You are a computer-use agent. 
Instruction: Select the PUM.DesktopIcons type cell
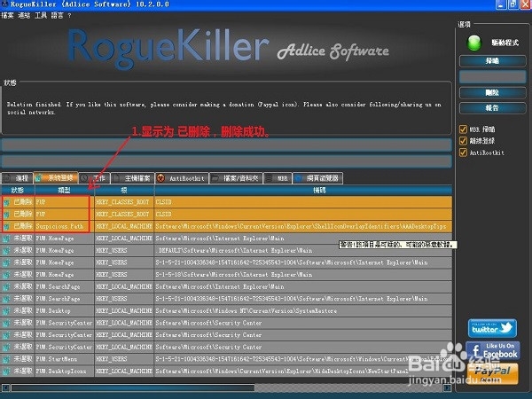pyautogui.click(x=64, y=372)
